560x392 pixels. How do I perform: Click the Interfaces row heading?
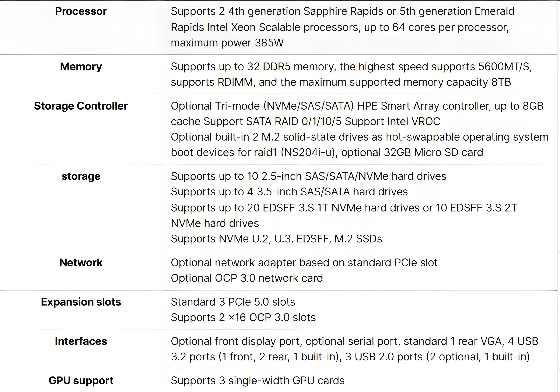coord(81,341)
